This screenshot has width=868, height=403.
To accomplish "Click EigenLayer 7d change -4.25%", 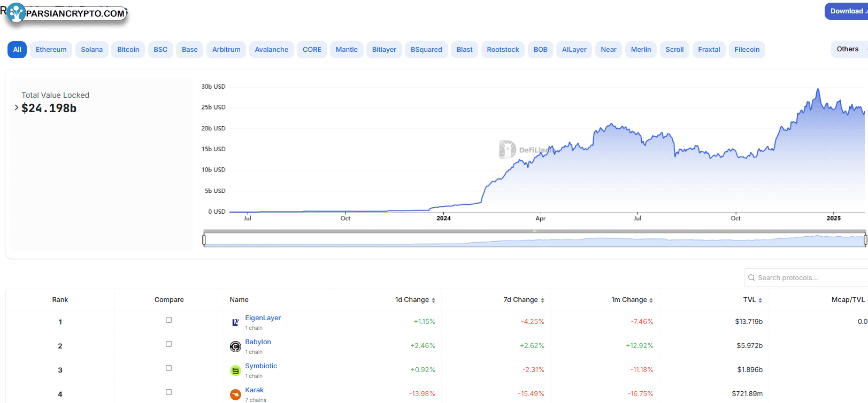I will click(533, 322).
